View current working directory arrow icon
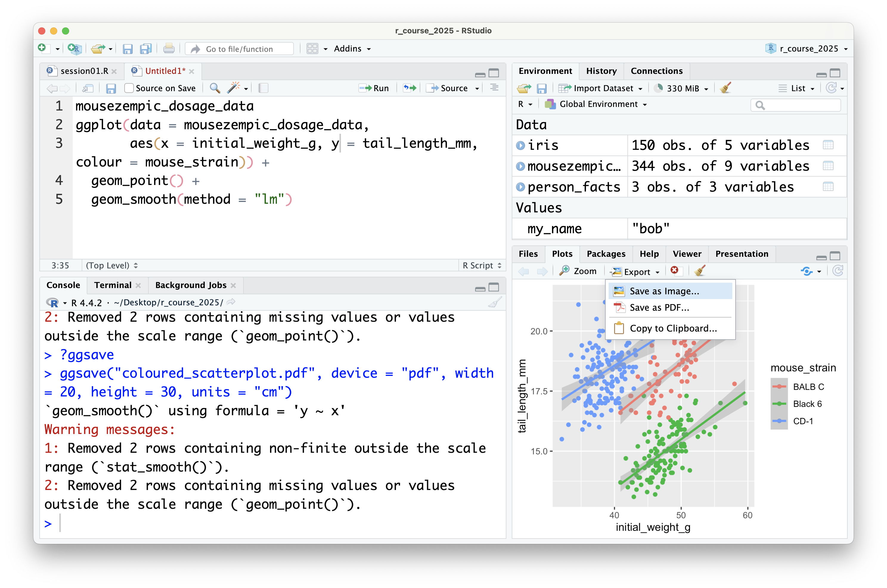 click(231, 302)
